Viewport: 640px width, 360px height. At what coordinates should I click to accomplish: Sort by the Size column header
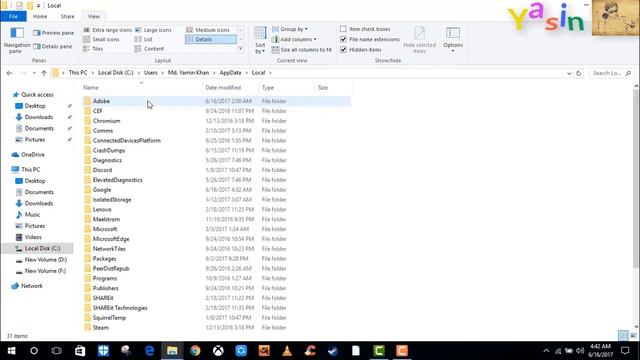click(333, 87)
